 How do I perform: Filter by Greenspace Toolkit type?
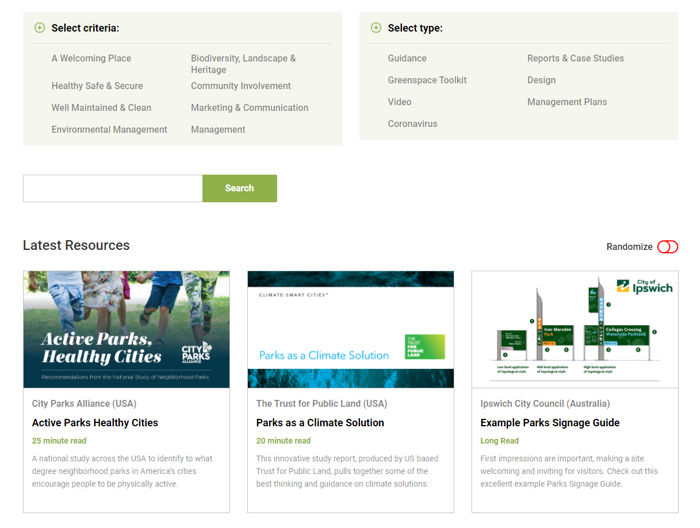(427, 80)
